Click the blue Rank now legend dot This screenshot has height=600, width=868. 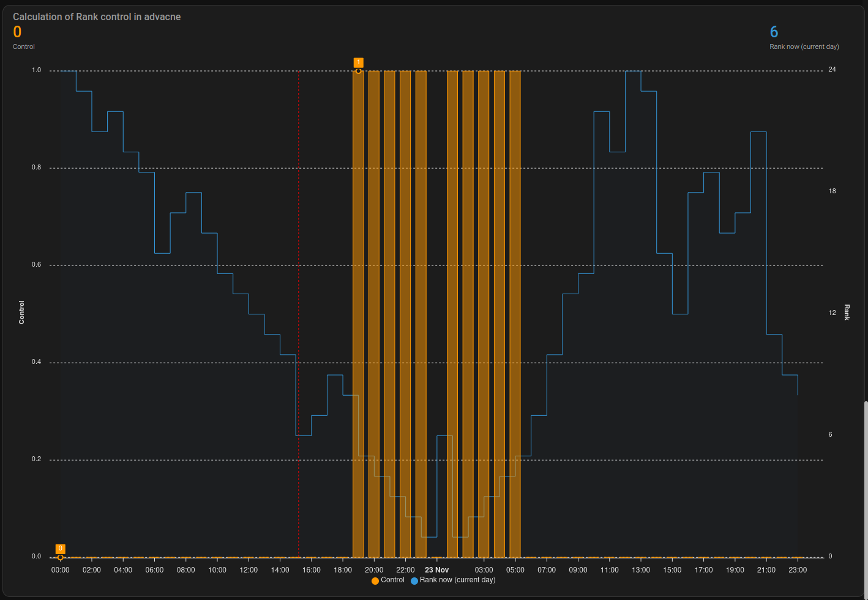414,580
